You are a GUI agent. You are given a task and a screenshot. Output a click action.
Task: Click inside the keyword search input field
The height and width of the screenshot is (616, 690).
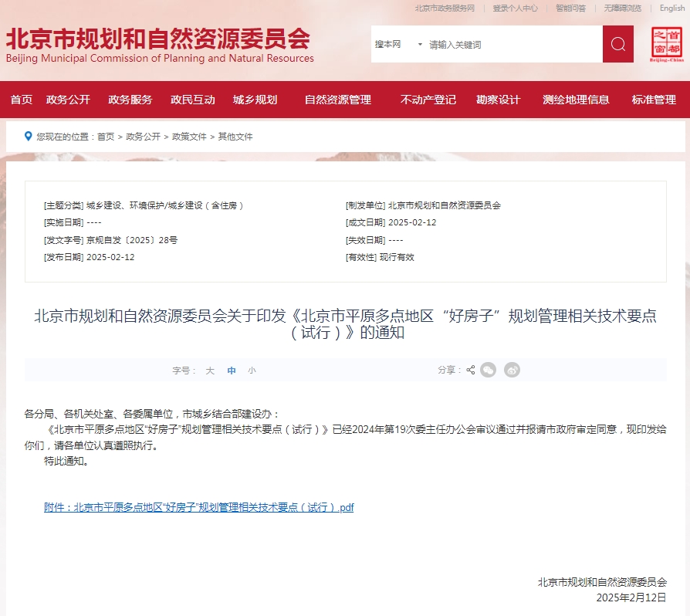pos(502,45)
